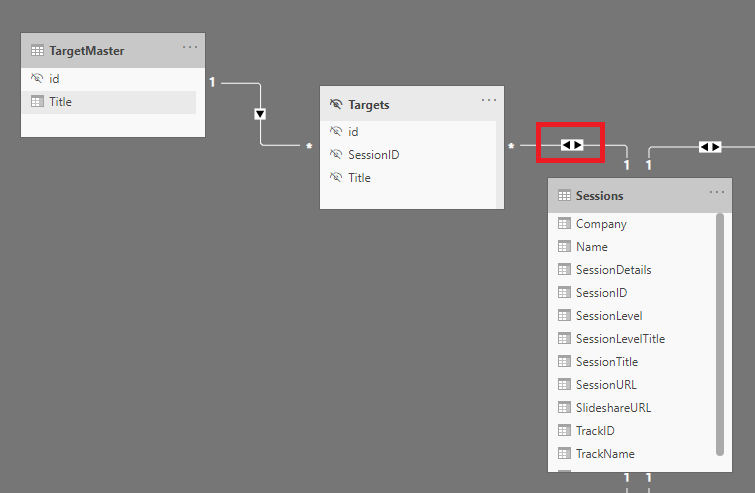The image size is (755, 493).
Task: Click the bidirectional filter arrows in red box
Action: click(572, 145)
